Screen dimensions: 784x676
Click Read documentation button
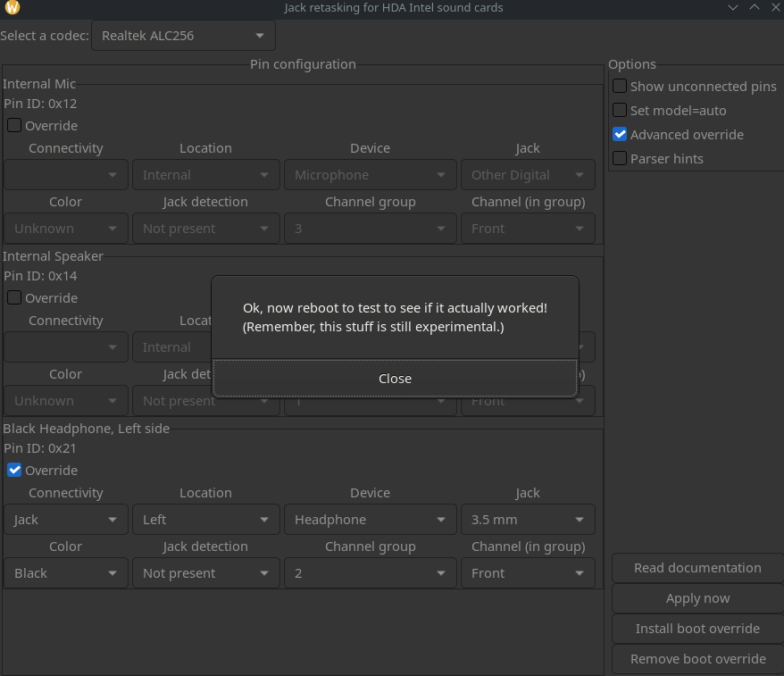(697, 568)
